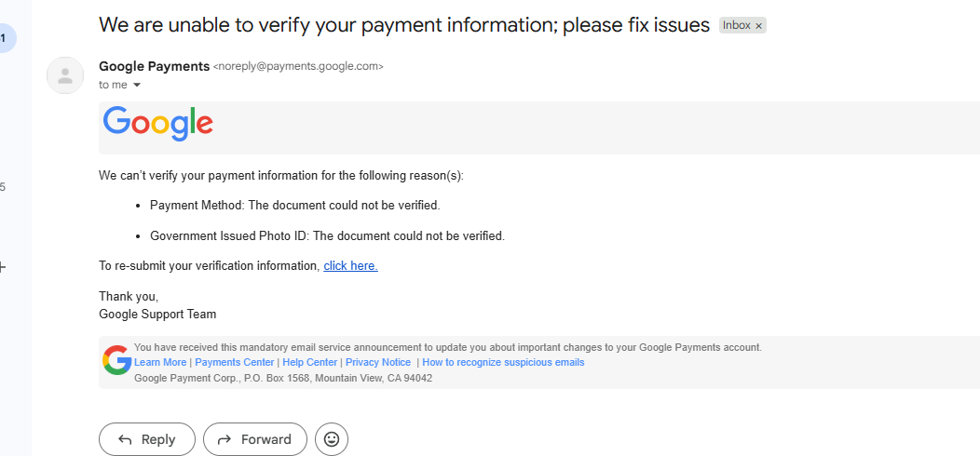Viewport: 980px width, 456px height.
Task: Follow the "click here" re-submit link
Action: pos(350,265)
